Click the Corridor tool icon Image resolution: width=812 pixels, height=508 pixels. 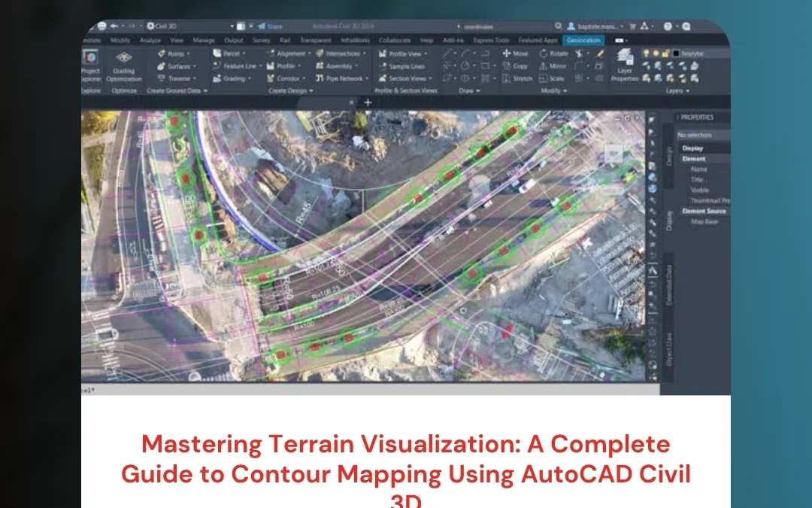point(271,78)
